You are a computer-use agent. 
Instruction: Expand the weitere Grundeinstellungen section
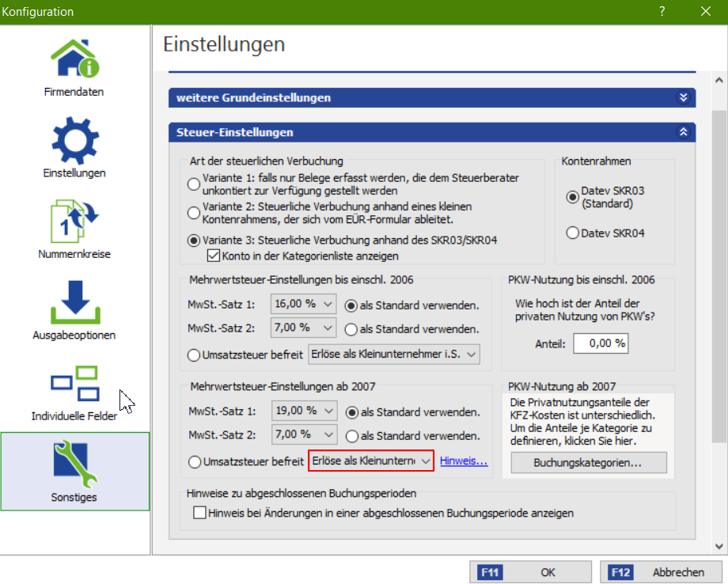684,97
